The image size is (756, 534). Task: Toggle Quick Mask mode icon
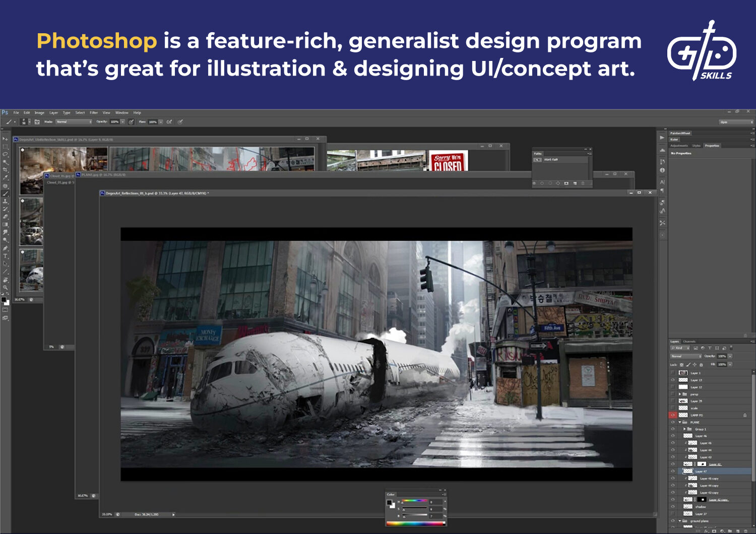point(5,310)
